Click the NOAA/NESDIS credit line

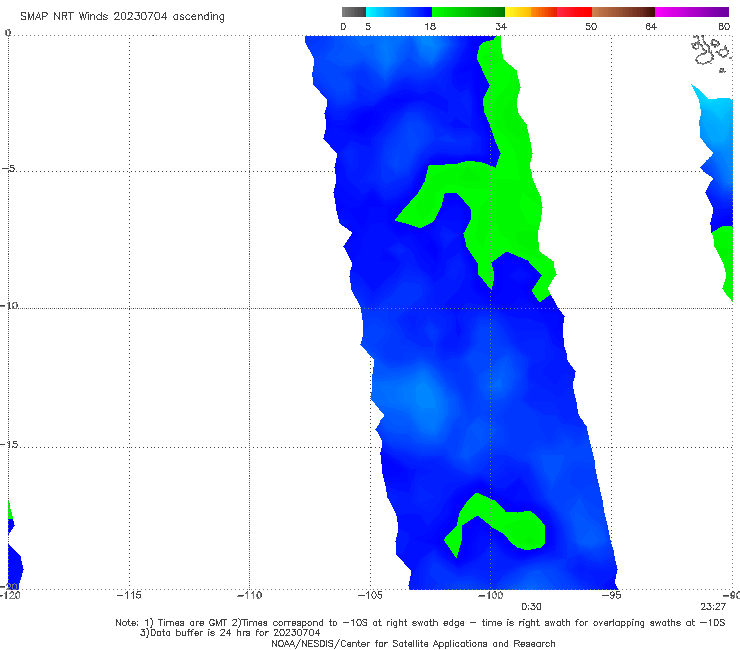point(413,643)
